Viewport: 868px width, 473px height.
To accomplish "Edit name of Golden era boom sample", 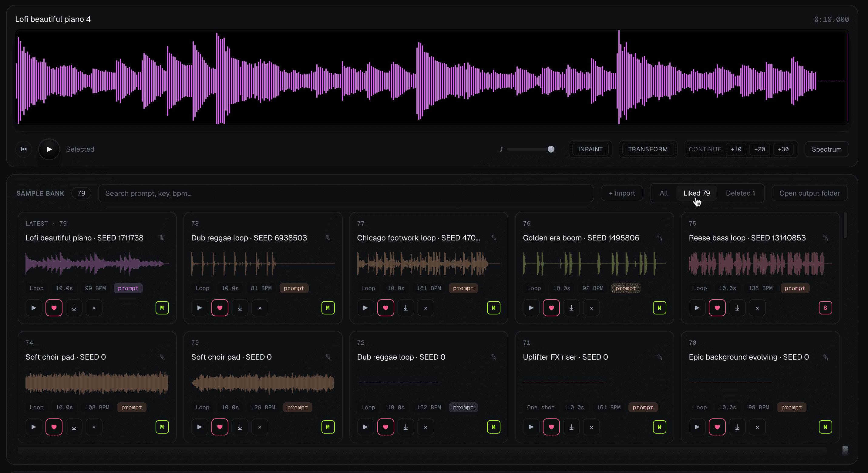I will 659,238.
